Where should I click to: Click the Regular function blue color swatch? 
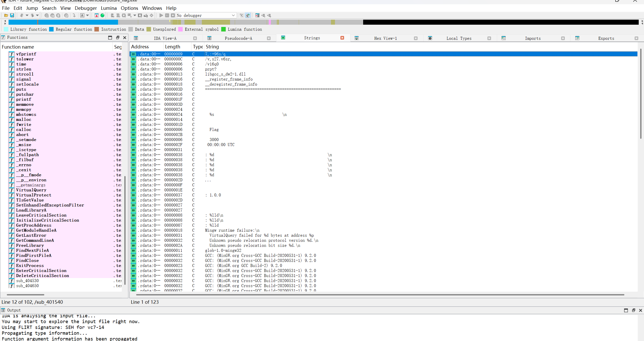(x=51, y=29)
